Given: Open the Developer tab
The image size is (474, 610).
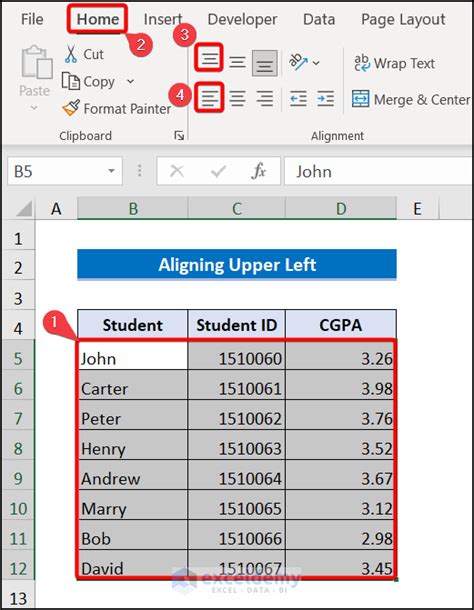Looking at the screenshot, I should tap(242, 19).
